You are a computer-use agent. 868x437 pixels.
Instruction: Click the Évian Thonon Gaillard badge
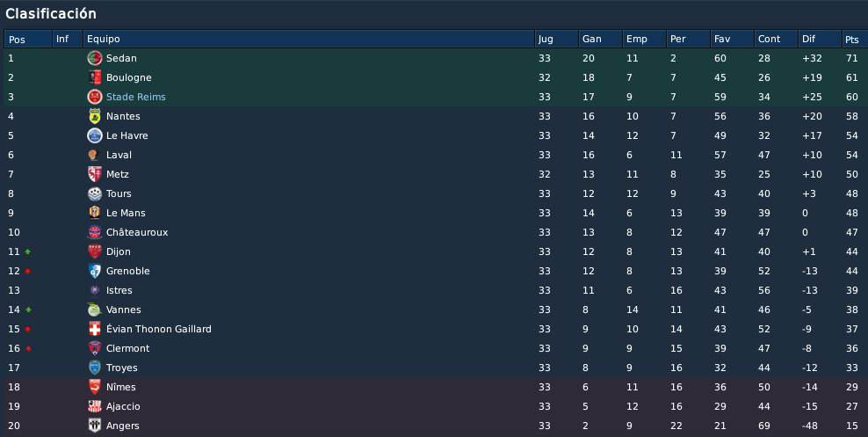pyautogui.click(x=95, y=329)
